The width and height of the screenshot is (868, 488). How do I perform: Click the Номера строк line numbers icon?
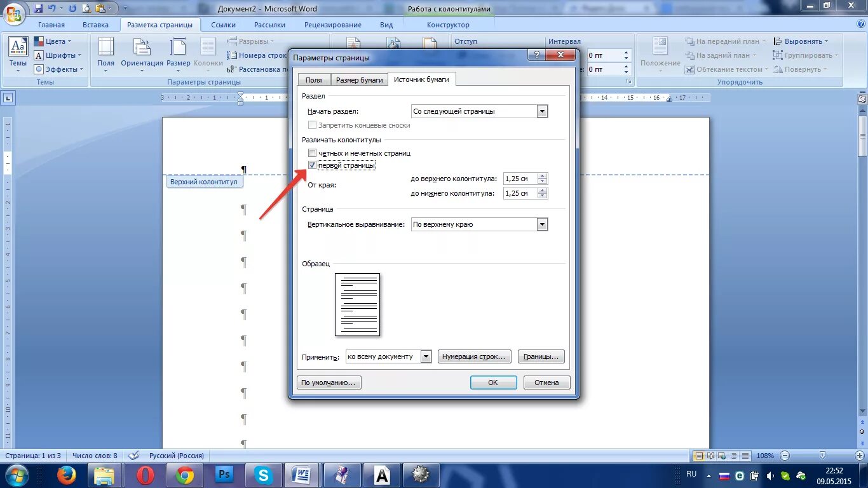click(x=233, y=55)
